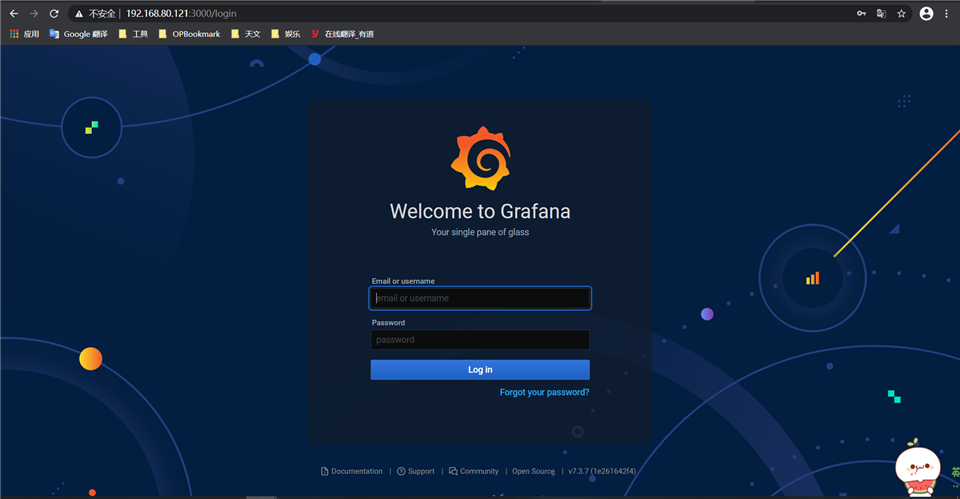The image size is (960, 499).
Task: Open the Documentation footer link
Action: click(x=351, y=471)
